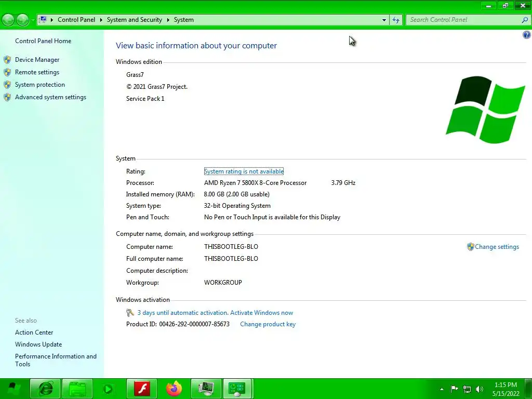The width and height of the screenshot is (532, 399).
Task: Click the computer icon in address bar
Action: (43, 19)
